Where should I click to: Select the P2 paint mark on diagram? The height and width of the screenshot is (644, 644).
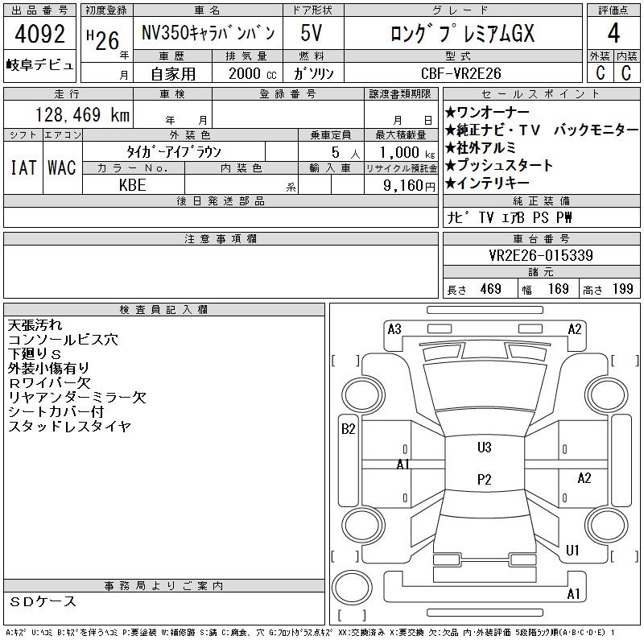[484, 480]
